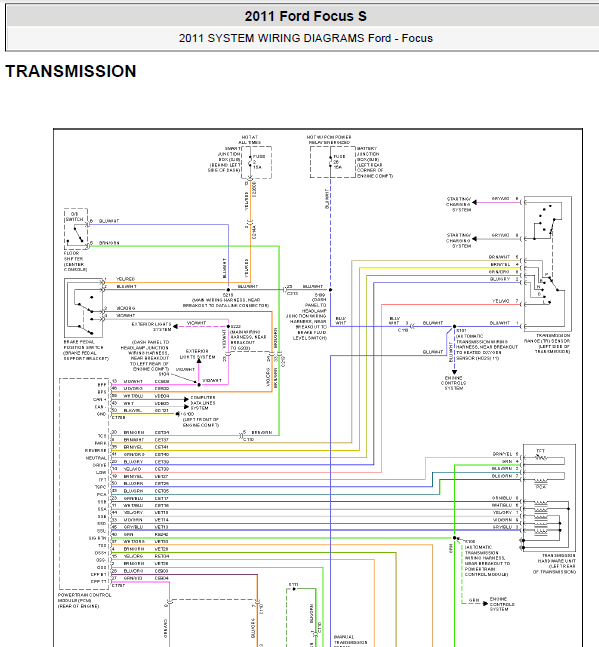Select the HOT AT ALL TIMES label
The width and height of the screenshot is (599, 647).
coord(250,139)
